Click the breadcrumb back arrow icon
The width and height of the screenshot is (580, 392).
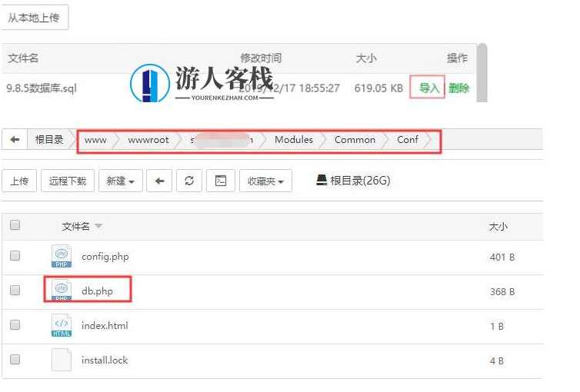pos(15,140)
